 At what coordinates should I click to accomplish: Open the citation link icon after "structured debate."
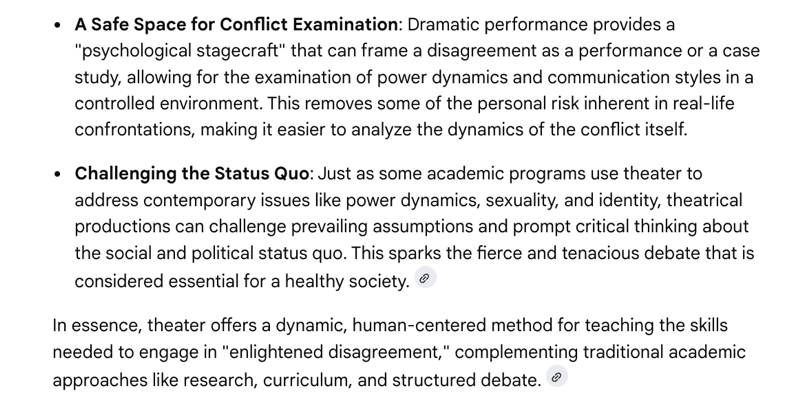(x=557, y=378)
